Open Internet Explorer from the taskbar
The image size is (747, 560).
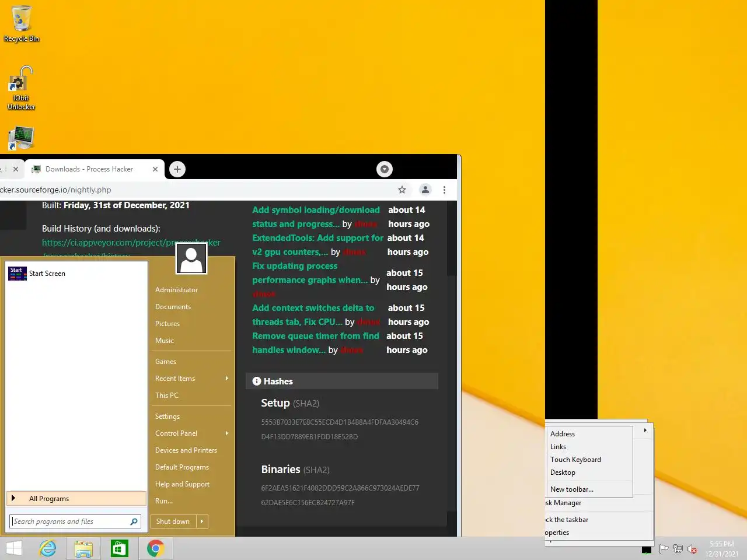[48, 548]
